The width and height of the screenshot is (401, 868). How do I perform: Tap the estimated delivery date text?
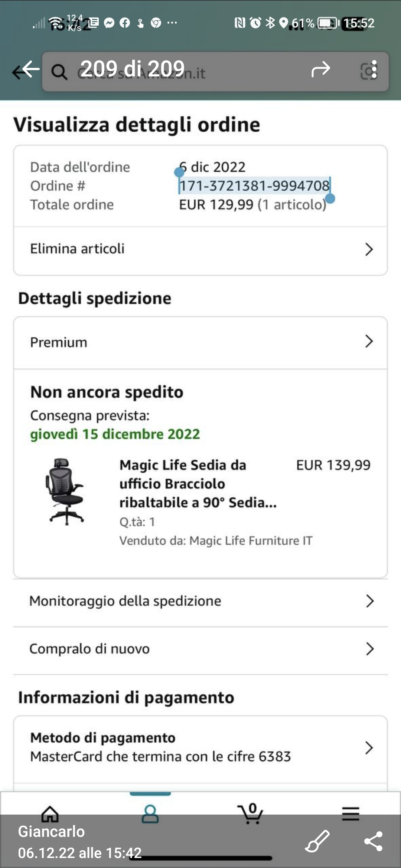[x=115, y=434]
